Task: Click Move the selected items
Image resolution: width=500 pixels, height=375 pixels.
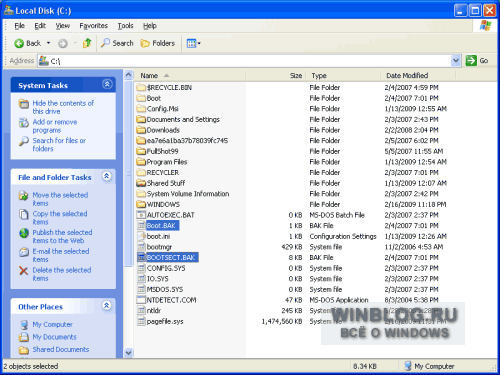Action: 60,199
